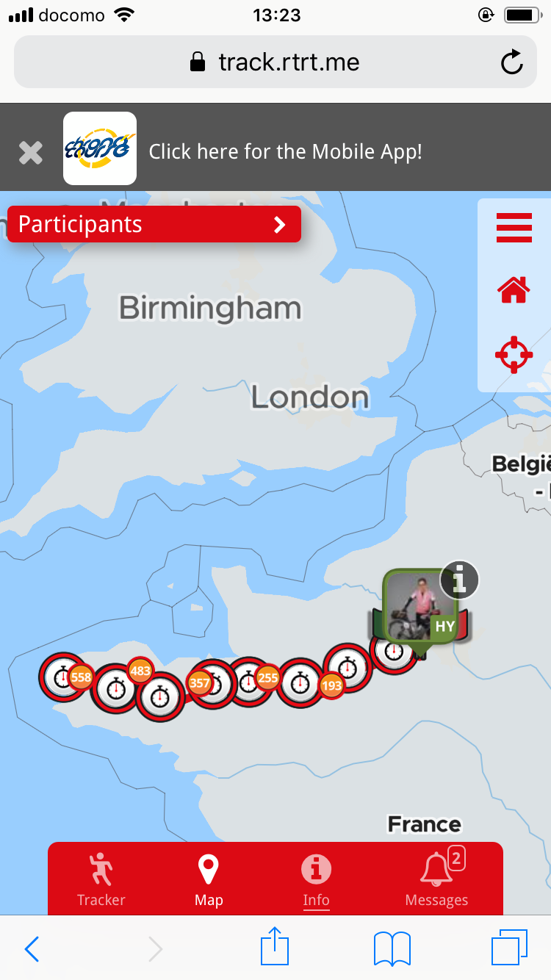The height and width of the screenshot is (980, 551).
Task: Tap the orange 193 checkpoint badge
Action: pyautogui.click(x=332, y=686)
